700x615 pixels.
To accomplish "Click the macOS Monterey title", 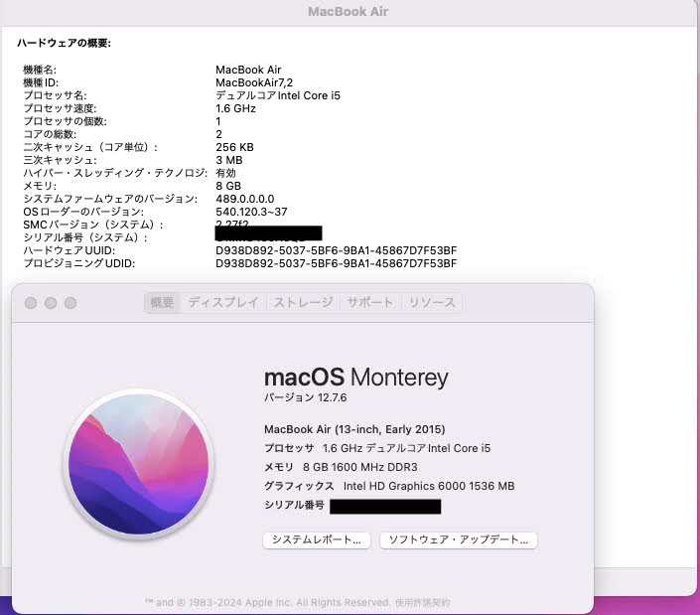I will tap(355, 378).
